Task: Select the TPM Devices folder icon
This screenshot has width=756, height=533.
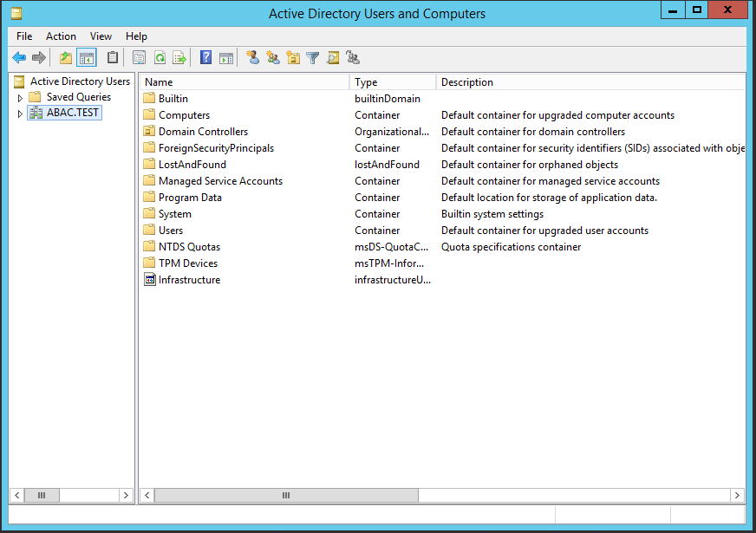Action: coord(149,263)
